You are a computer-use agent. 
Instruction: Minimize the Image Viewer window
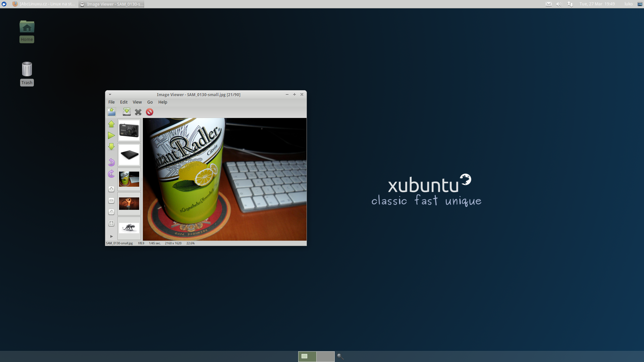pyautogui.click(x=287, y=95)
